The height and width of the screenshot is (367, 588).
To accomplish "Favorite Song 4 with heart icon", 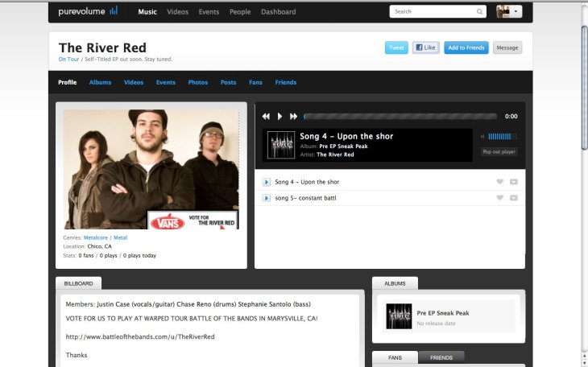I will tap(500, 182).
